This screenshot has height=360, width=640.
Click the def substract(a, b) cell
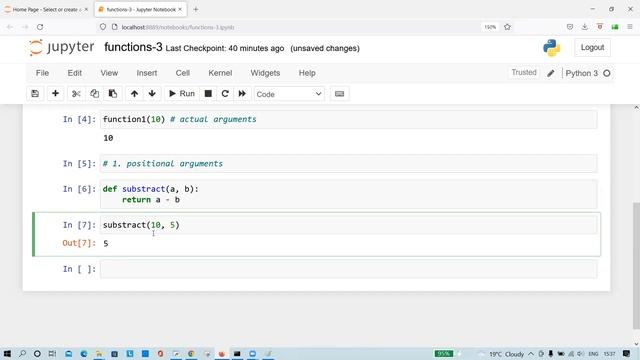(349, 194)
